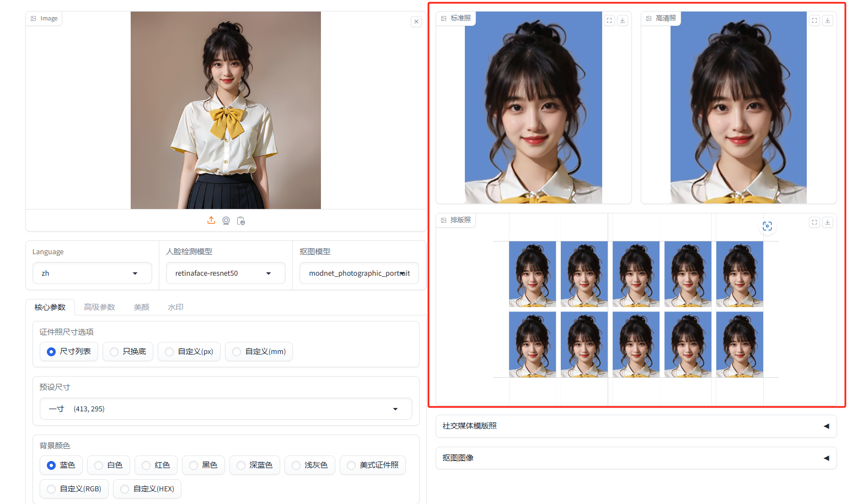View 标准照 image in fullscreen
Screen dimensions: 847x504
click(609, 20)
